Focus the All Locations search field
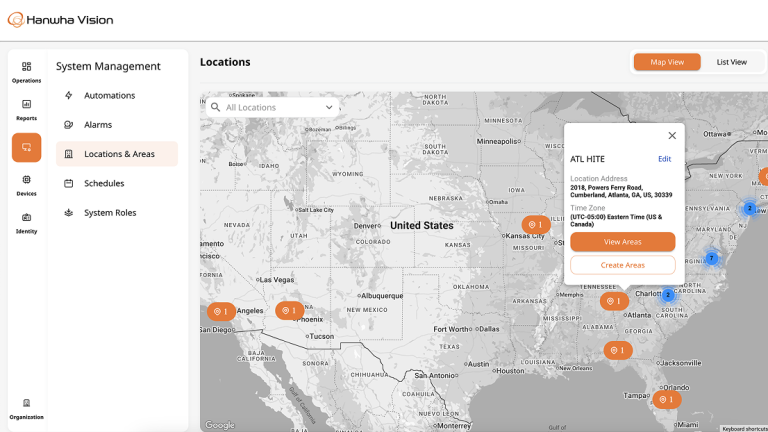This screenshot has height=432, width=768. point(272,107)
